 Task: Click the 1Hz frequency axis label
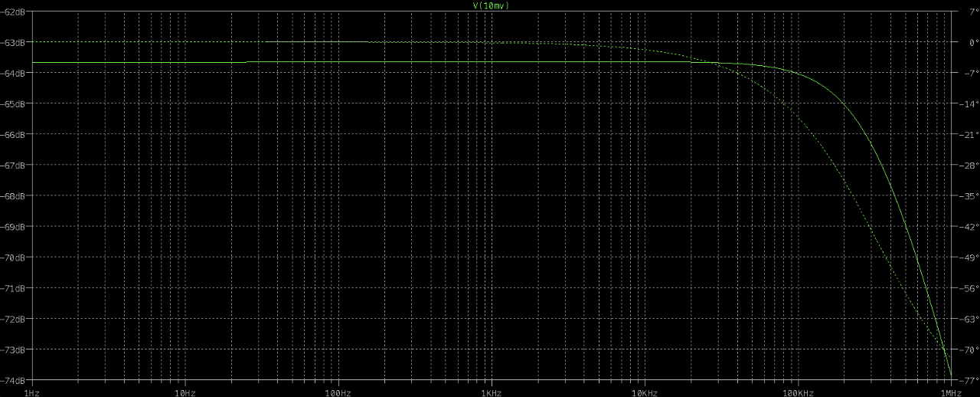point(31,392)
